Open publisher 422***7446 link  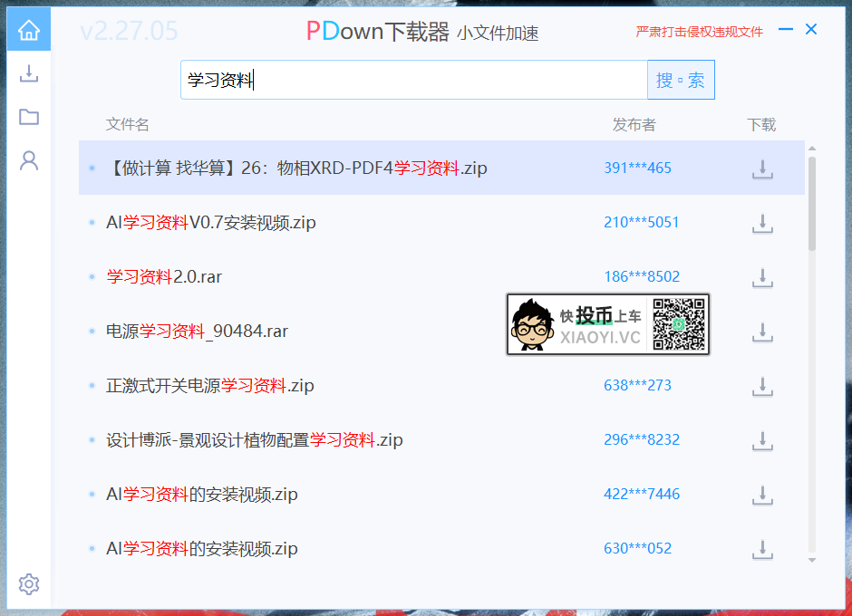point(642,494)
